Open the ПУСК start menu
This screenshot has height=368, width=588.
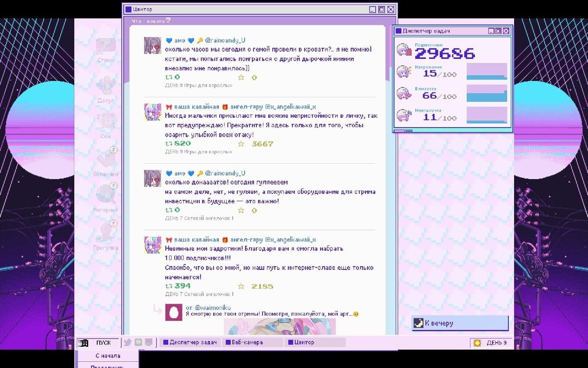pos(99,343)
